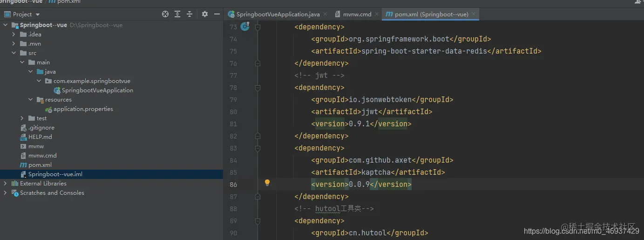Click the spring-boot-starter-data-redis artifactId text
The width and height of the screenshot is (644, 240).
tap(424, 51)
